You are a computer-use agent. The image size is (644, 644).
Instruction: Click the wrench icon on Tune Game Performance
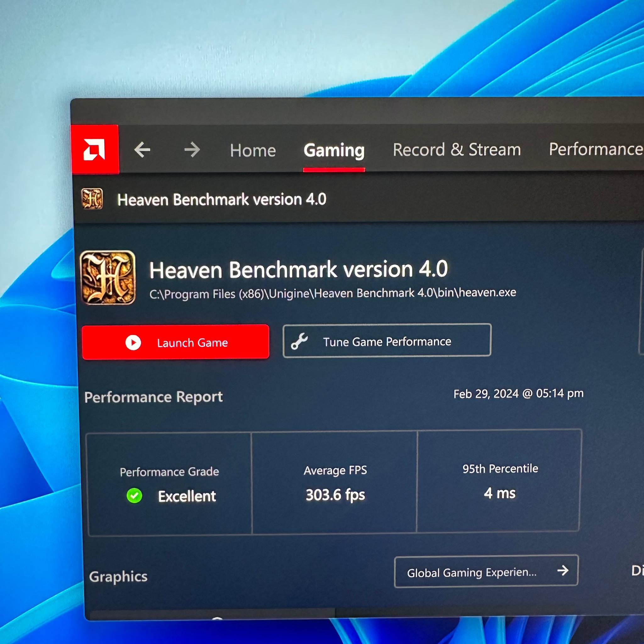click(x=298, y=341)
